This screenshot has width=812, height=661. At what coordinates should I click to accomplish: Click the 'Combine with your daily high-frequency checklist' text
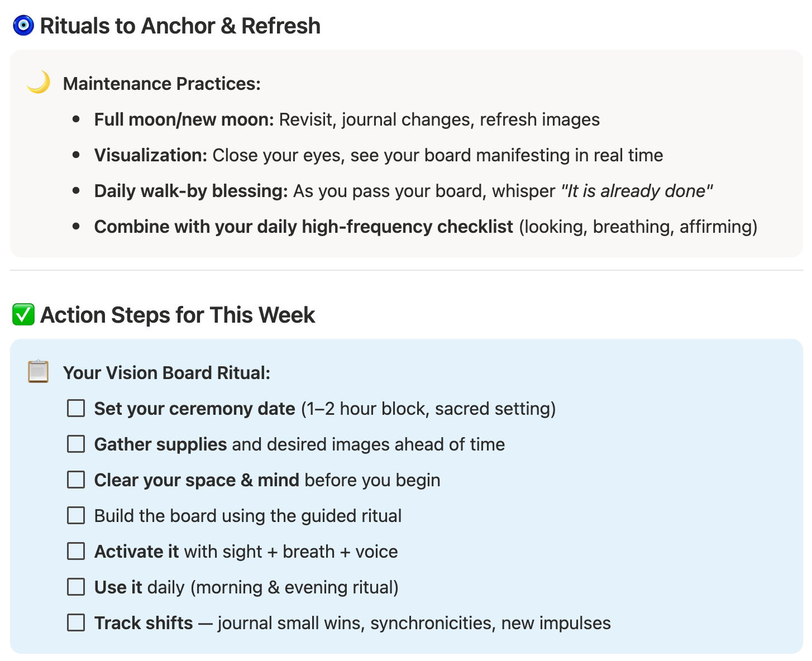click(x=303, y=227)
